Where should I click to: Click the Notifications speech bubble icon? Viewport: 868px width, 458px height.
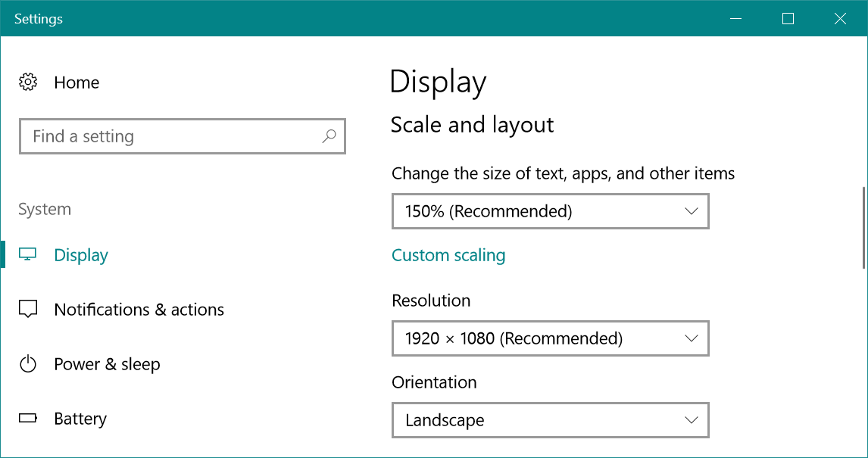click(28, 310)
